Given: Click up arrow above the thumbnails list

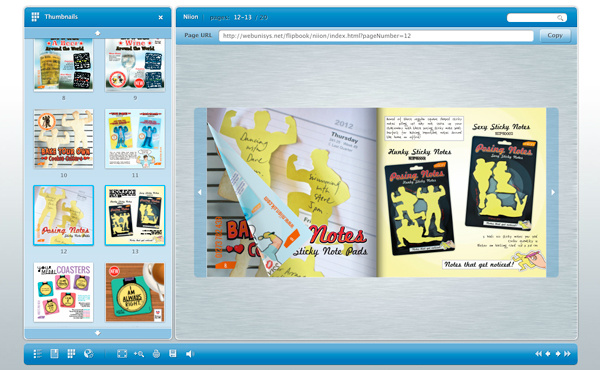Looking at the screenshot, I should (98, 33).
